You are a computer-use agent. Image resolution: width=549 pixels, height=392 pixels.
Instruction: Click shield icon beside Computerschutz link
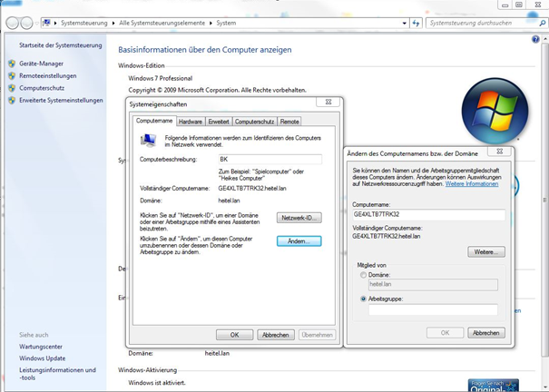click(12, 88)
